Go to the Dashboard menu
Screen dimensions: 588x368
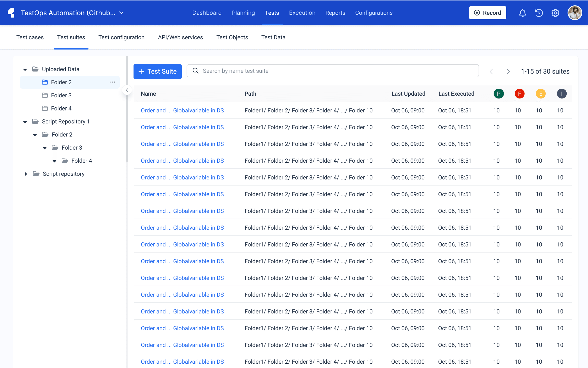(207, 13)
